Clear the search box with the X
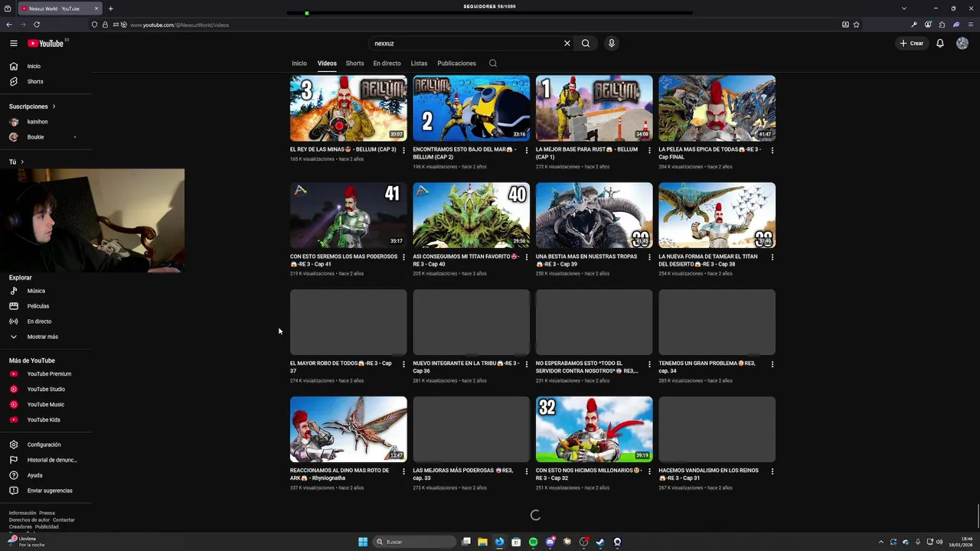Viewport: 980px width, 551px height. [567, 44]
